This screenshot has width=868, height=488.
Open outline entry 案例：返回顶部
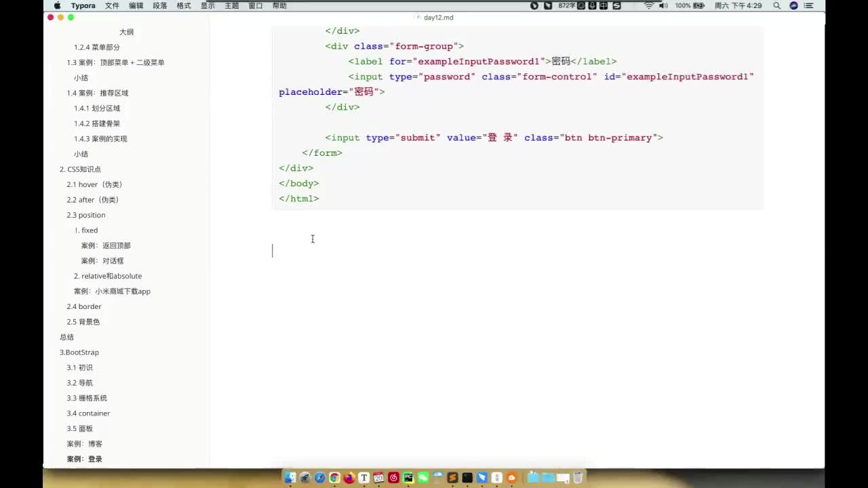tap(106, 245)
